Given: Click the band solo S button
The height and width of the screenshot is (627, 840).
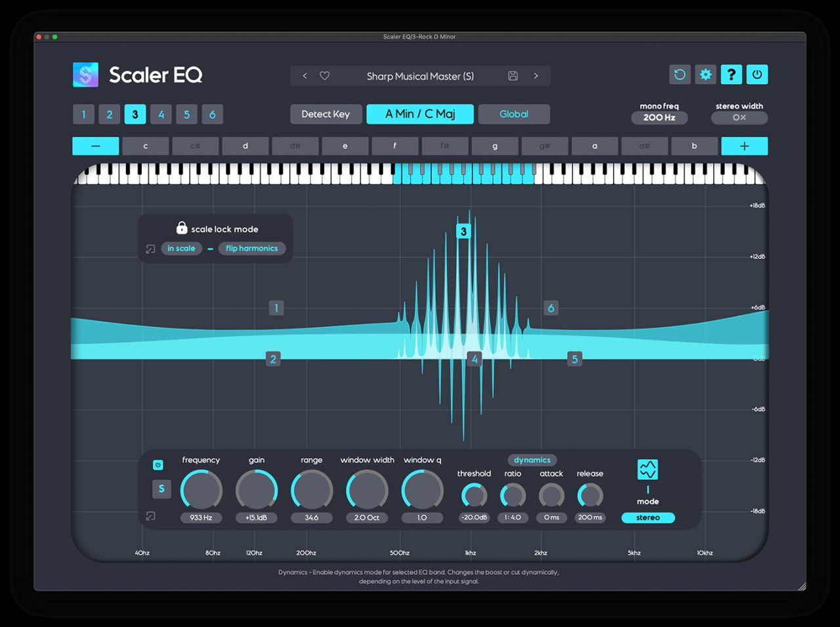Looking at the screenshot, I should (161, 488).
